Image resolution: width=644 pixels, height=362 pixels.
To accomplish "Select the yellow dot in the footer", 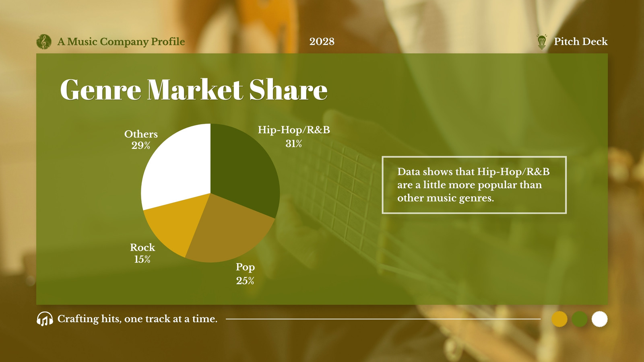I will (x=559, y=319).
